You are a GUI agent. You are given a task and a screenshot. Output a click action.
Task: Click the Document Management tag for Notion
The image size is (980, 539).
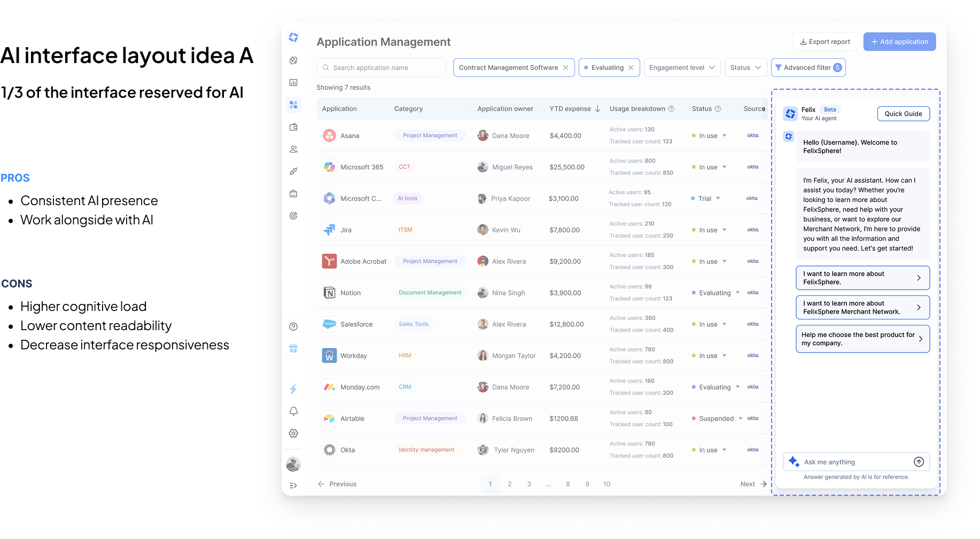point(430,293)
